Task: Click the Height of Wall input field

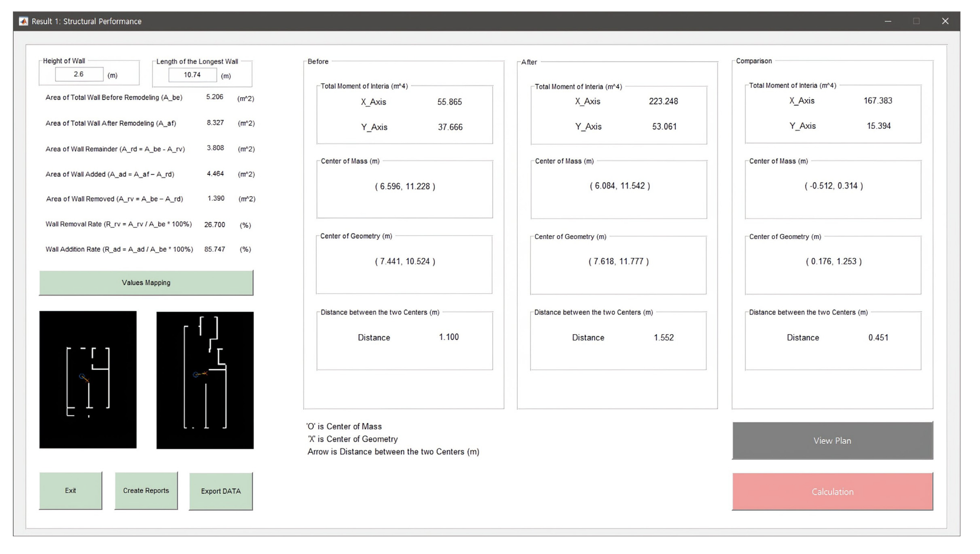Action: click(79, 74)
